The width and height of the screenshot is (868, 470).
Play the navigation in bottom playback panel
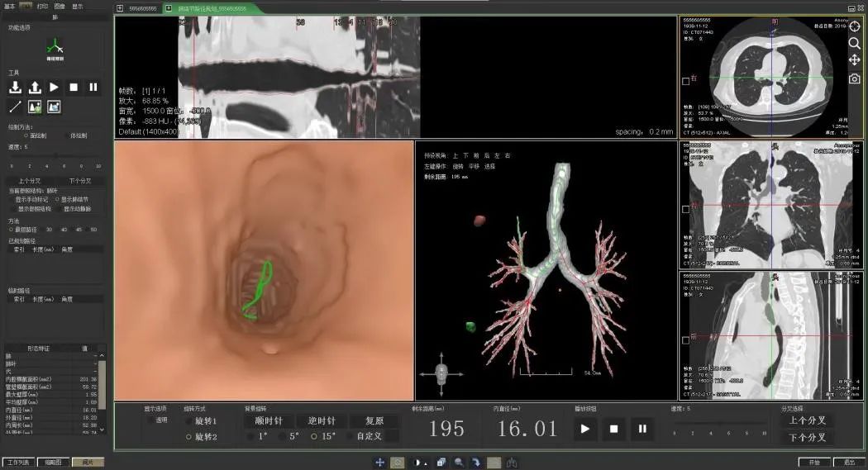(585, 429)
